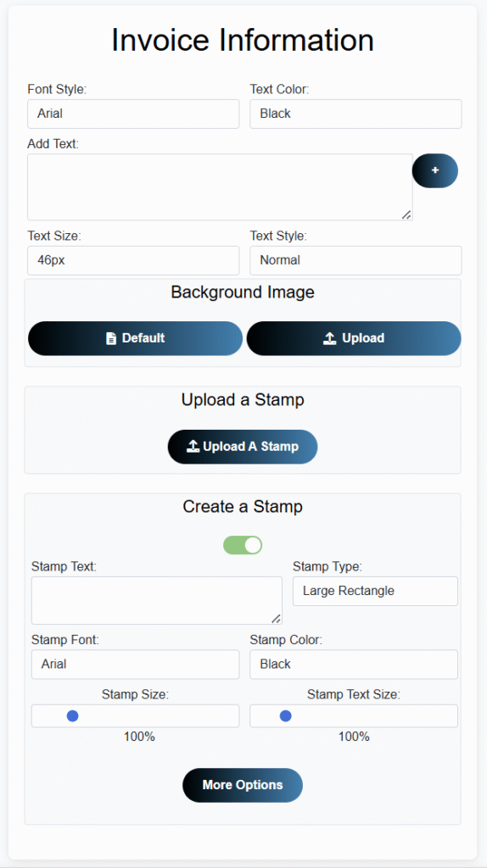This screenshot has height=868, width=487.
Task: Click the upload icon in Upload A Stamp
Action: pos(193,446)
